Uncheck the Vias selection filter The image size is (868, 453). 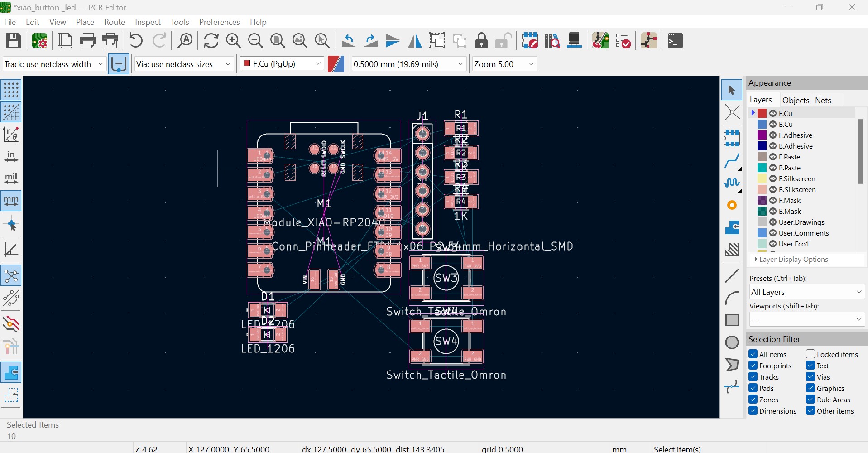[x=810, y=377]
